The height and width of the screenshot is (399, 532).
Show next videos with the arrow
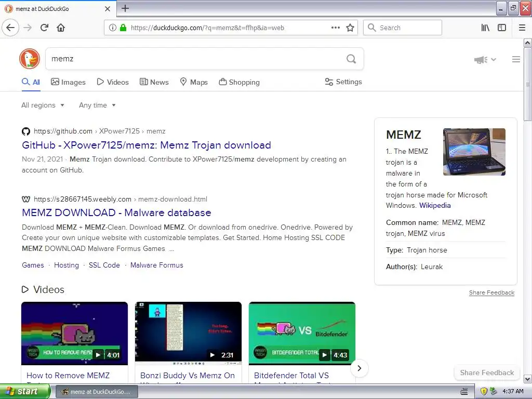[360, 368]
